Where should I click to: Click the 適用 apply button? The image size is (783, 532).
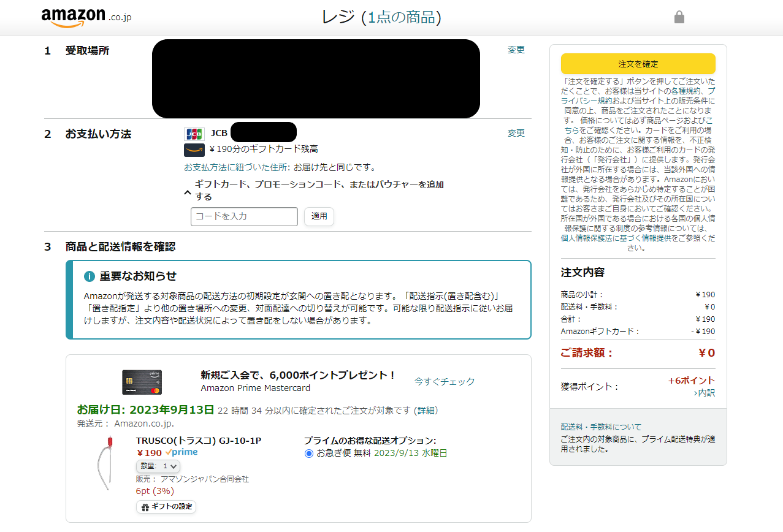click(319, 216)
